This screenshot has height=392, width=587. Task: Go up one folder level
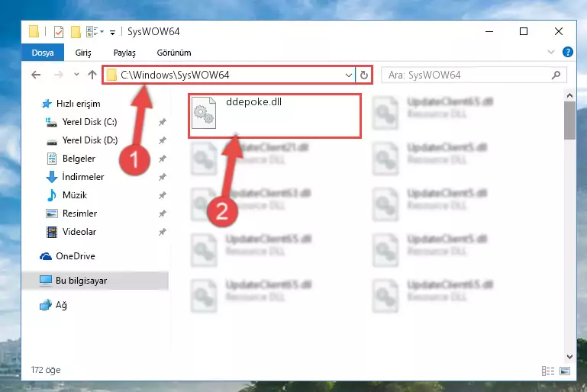tap(92, 75)
